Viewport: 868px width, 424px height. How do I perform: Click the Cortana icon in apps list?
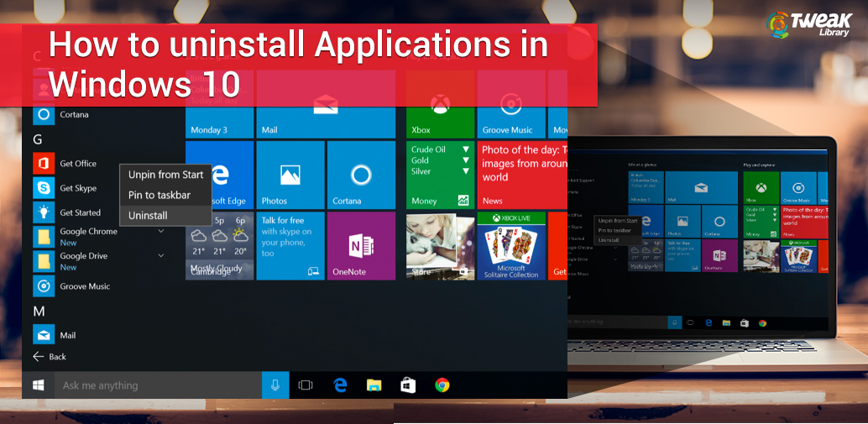pos(44,114)
